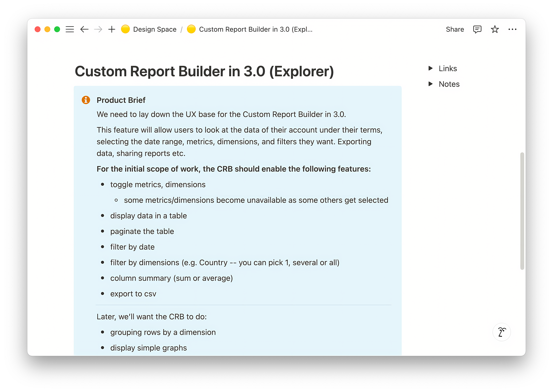Click the Product Brief heading text
The width and height of the screenshot is (553, 392).
(121, 100)
